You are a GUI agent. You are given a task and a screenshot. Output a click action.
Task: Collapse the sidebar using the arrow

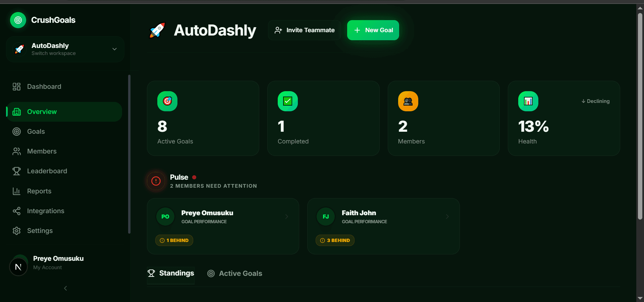click(65, 288)
